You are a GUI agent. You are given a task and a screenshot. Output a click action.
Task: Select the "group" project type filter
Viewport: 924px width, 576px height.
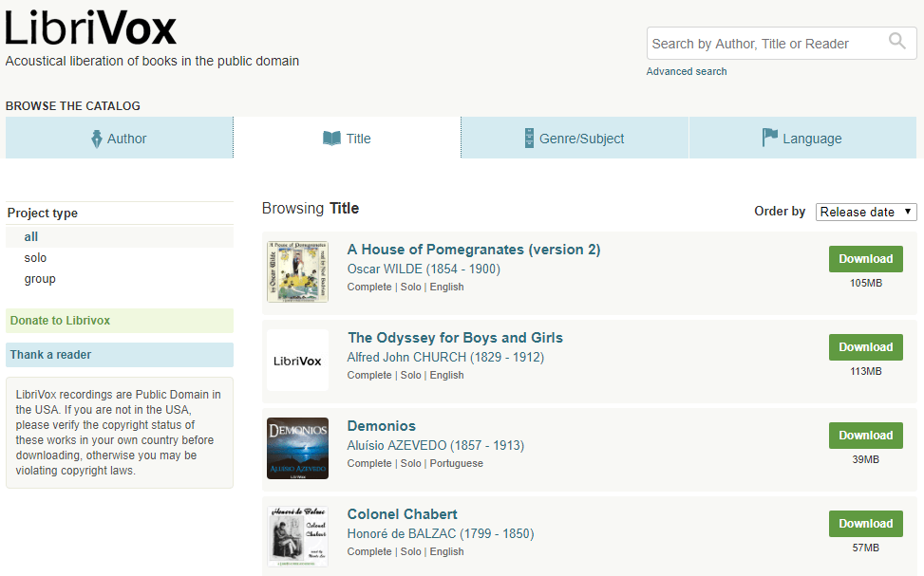point(39,278)
